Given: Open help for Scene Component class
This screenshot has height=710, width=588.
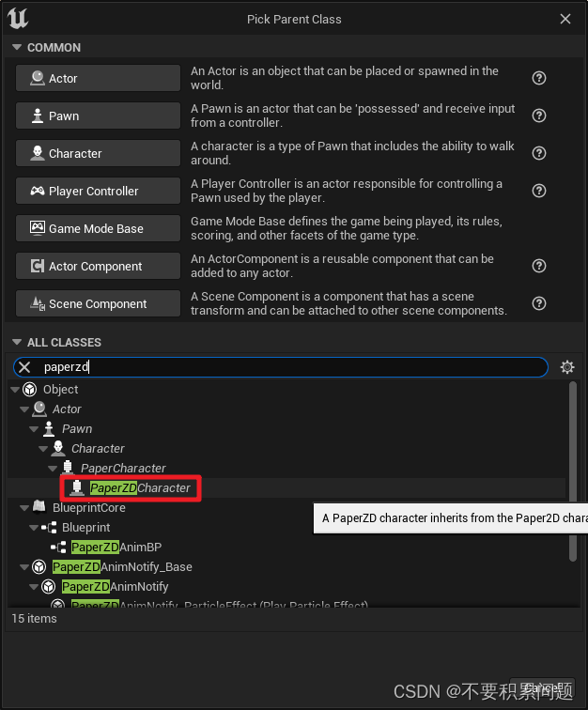Looking at the screenshot, I should (x=538, y=304).
